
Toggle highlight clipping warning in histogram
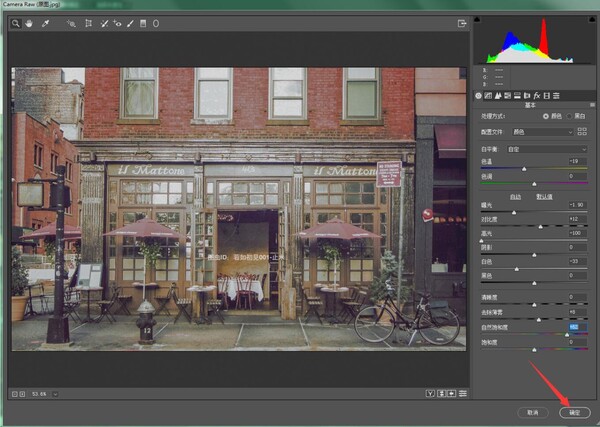(x=592, y=19)
